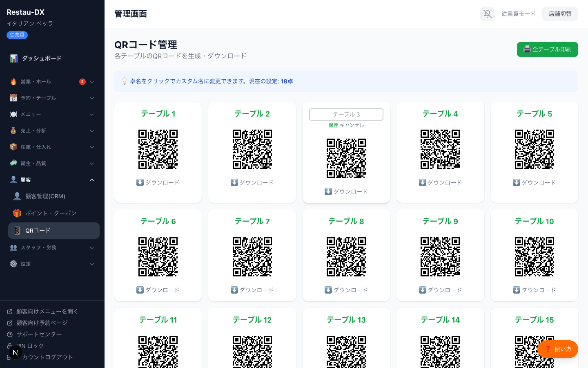Expand the スタッフ・労務 section chevron
Screen dimensions: 588x368
92,248
